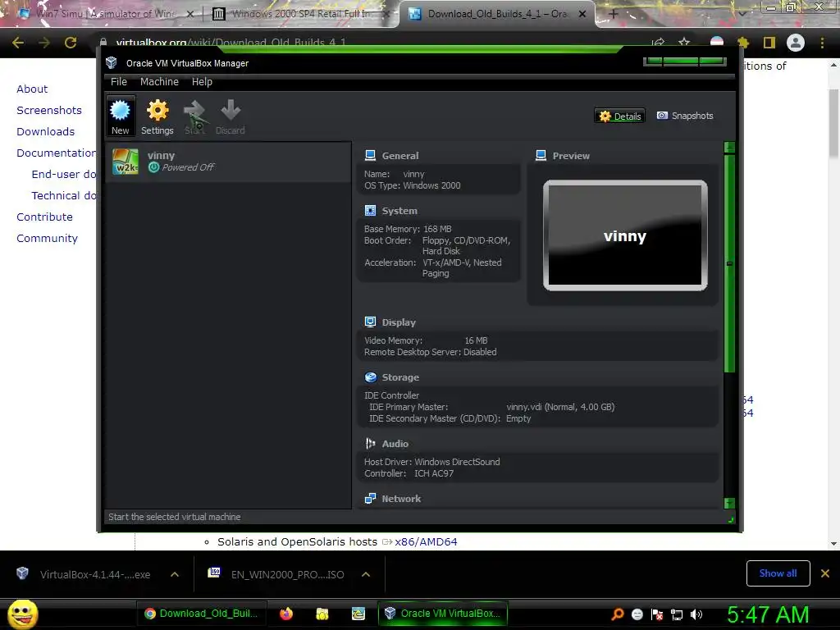Open the Help menu in VirtualBox

[x=202, y=82]
